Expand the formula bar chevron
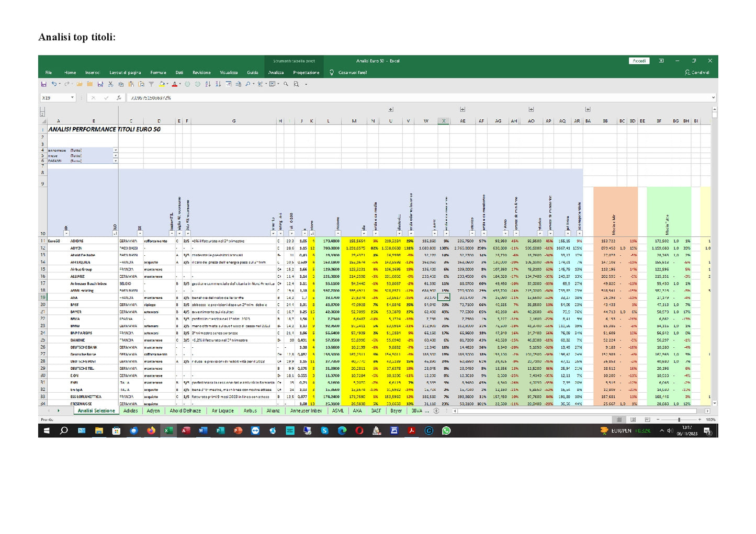This screenshot has height=534, width=756. point(713,98)
